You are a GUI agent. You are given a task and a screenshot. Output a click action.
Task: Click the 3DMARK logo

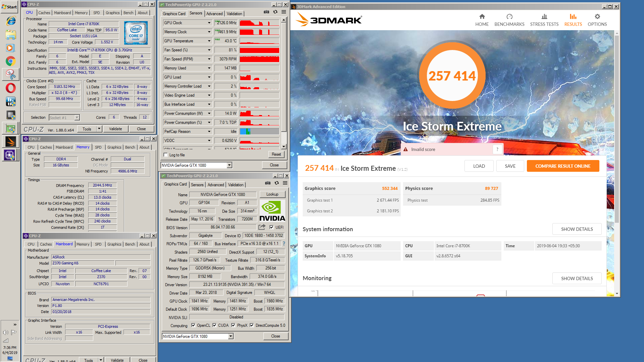point(329,20)
